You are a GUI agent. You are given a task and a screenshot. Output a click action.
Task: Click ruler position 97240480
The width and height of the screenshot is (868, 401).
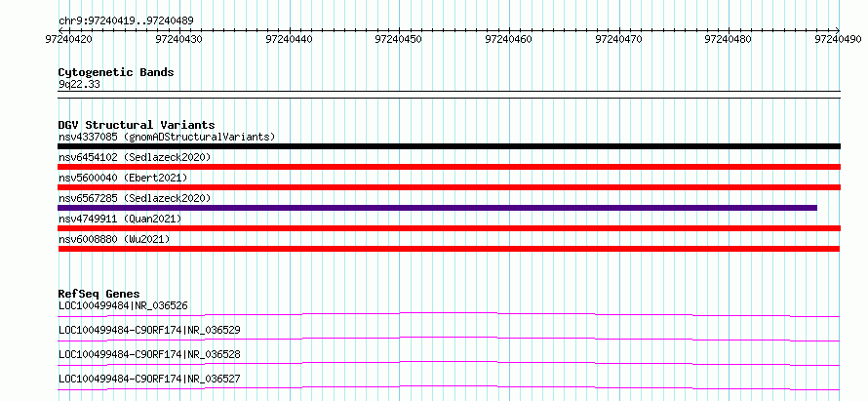point(728,39)
